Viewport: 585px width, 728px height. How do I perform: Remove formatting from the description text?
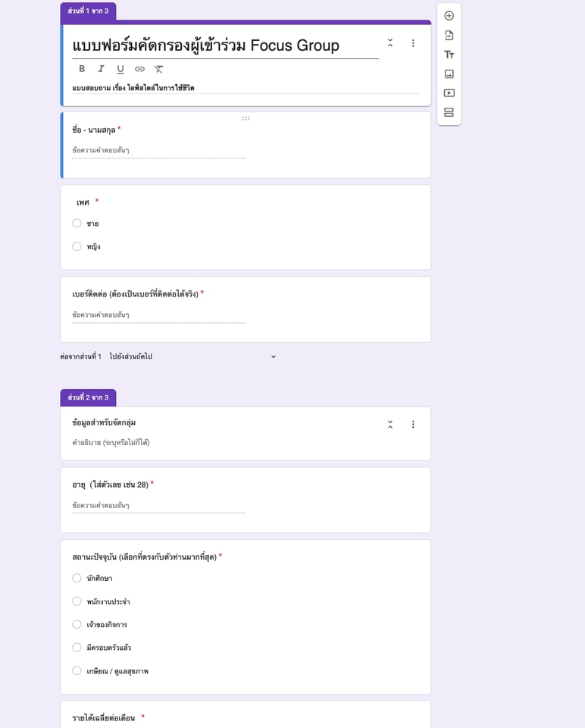159,69
